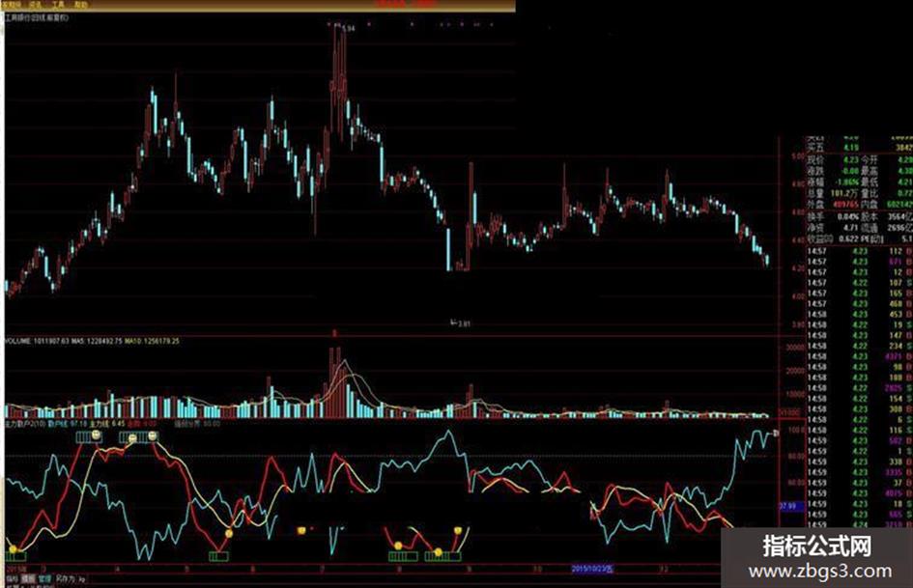Click the 涨幅 -1.86% quote field
Viewport: 913px width, 588px height.
(x=833, y=182)
